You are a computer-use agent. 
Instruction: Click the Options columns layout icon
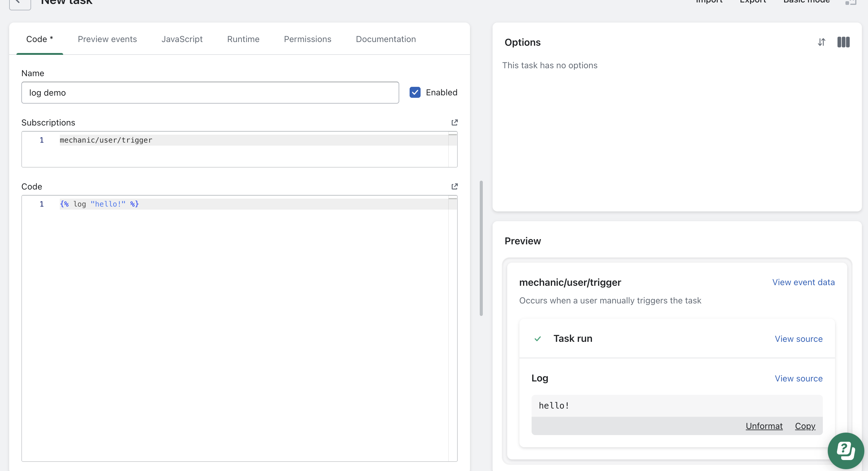(x=843, y=42)
